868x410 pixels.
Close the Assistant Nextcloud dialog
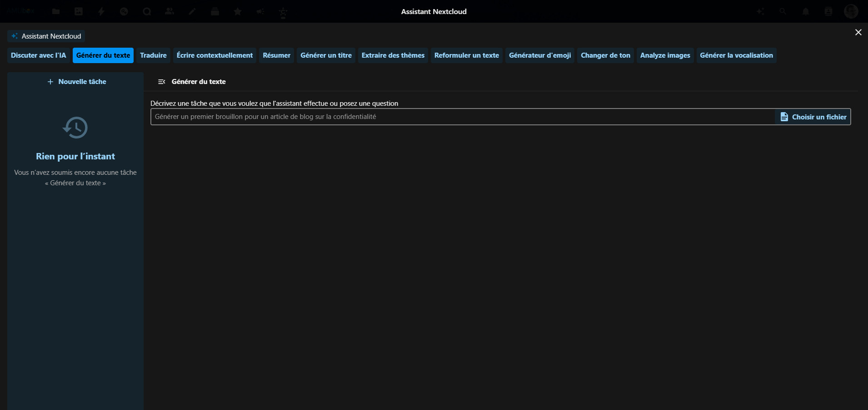click(x=858, y=32)
